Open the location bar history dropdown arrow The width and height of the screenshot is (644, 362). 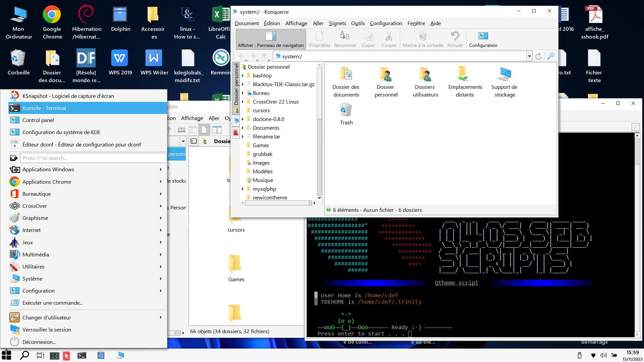tap(529, 56)
